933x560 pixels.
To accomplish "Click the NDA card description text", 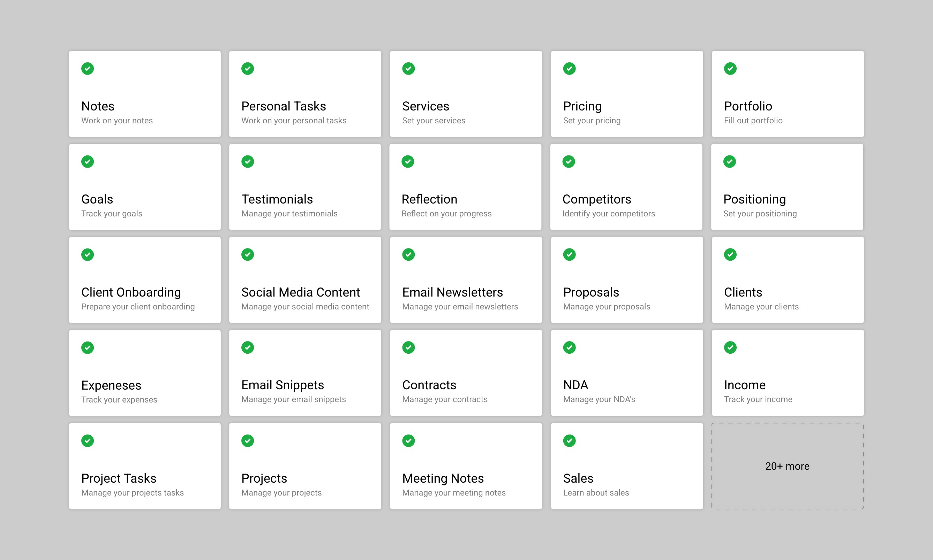I will (x=599, y=399).
